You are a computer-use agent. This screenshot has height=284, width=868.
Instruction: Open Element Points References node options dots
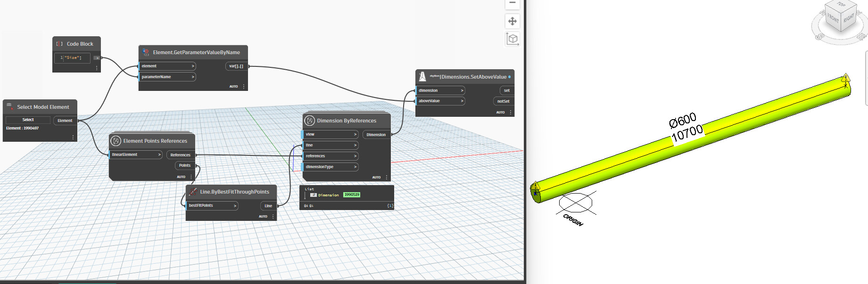click(x=191, y=177)
